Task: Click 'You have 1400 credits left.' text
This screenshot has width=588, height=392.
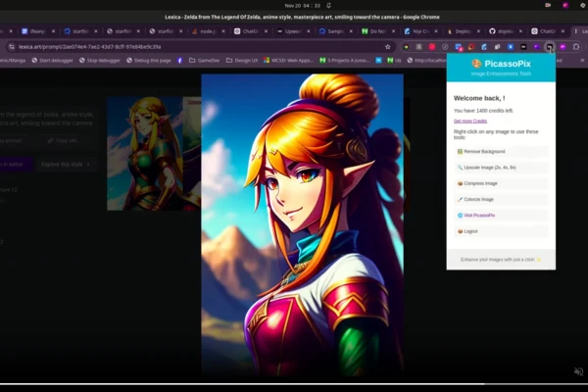Action: [483, 111]
